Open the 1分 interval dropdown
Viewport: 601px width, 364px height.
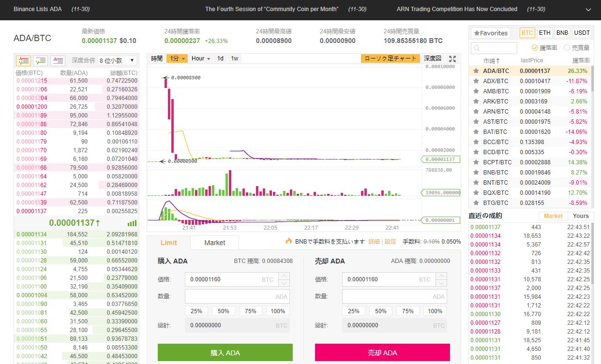[x=177, y=58]
